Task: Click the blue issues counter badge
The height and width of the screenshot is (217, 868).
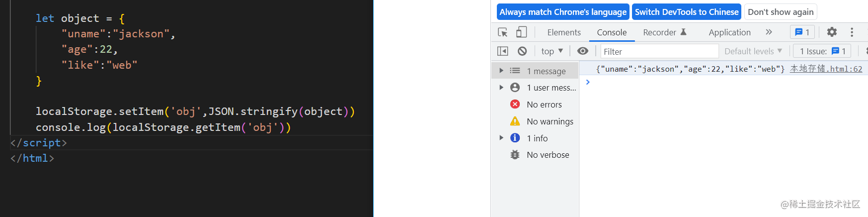Action: point(802,32)
